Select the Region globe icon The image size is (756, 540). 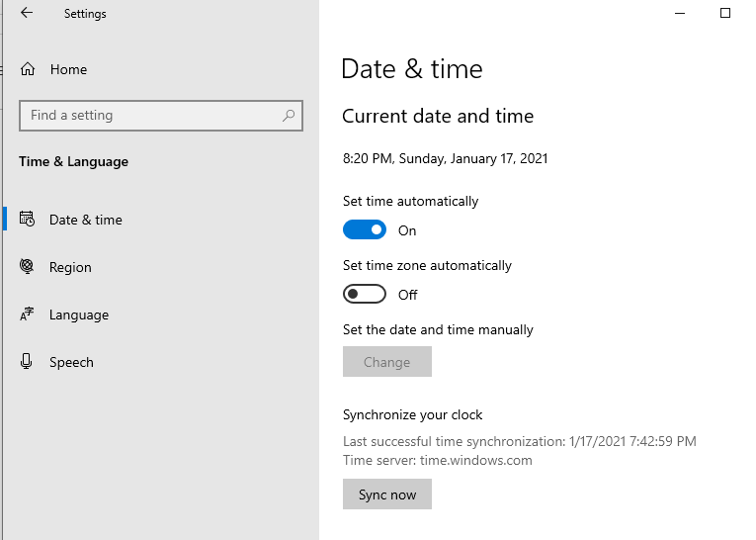[x=27, y=266]
